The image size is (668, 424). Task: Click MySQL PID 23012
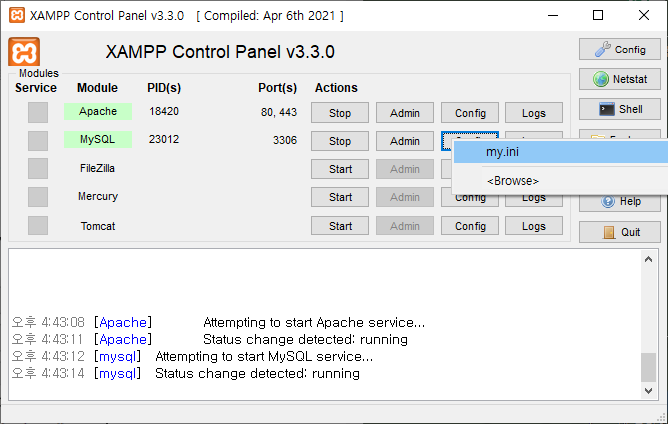pos(164,139)
